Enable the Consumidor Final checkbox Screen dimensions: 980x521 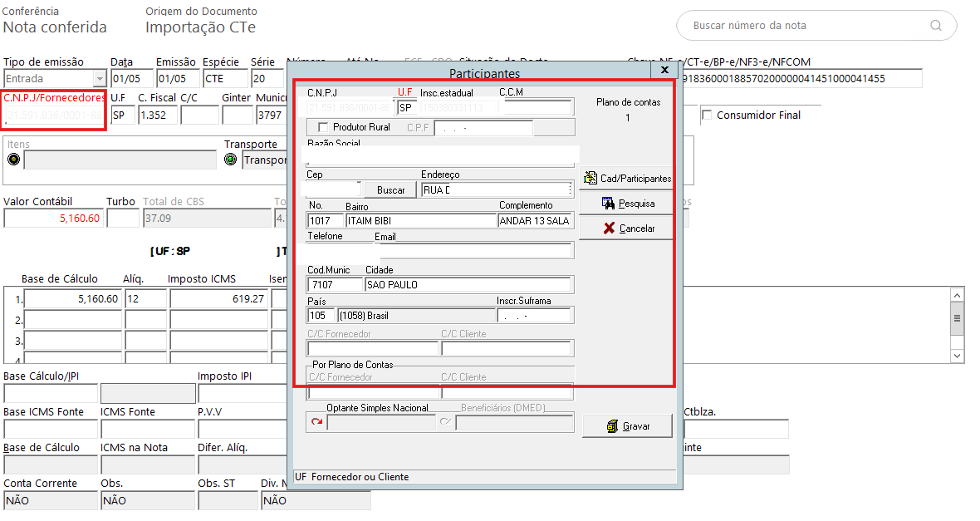tap(707, 115)
